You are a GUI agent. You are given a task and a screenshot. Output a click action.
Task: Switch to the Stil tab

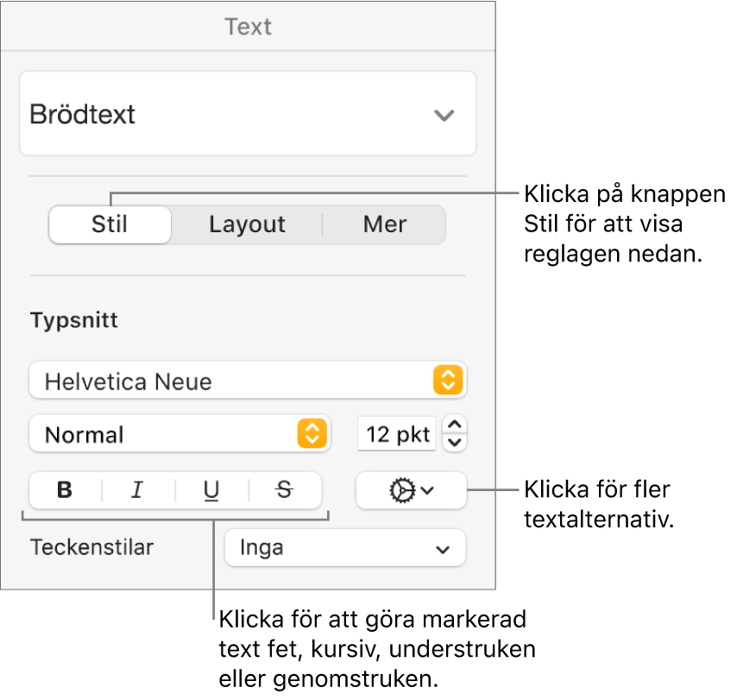click(x=110, y=224)
